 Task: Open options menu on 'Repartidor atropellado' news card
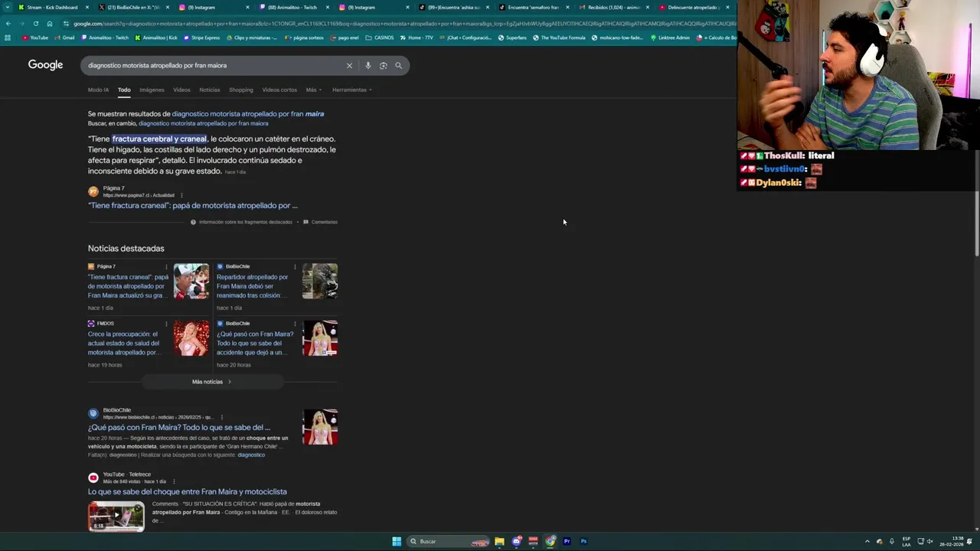[x=295, y=267]
